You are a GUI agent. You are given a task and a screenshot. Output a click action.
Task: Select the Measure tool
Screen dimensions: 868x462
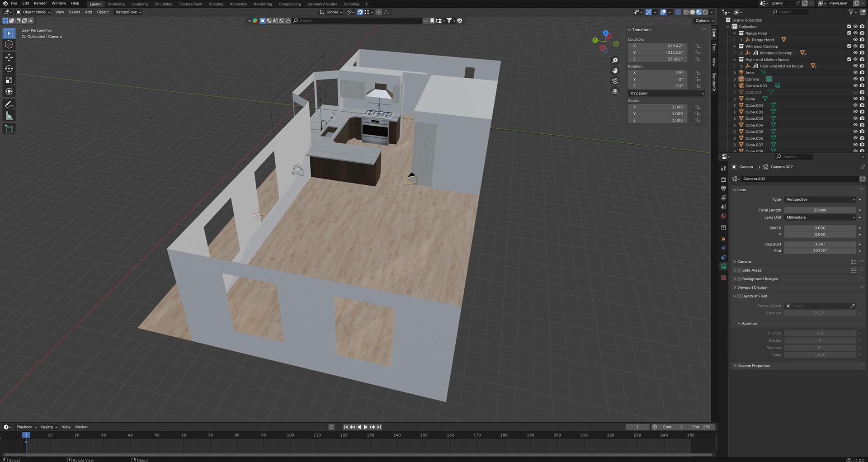[x=9, y=116]
